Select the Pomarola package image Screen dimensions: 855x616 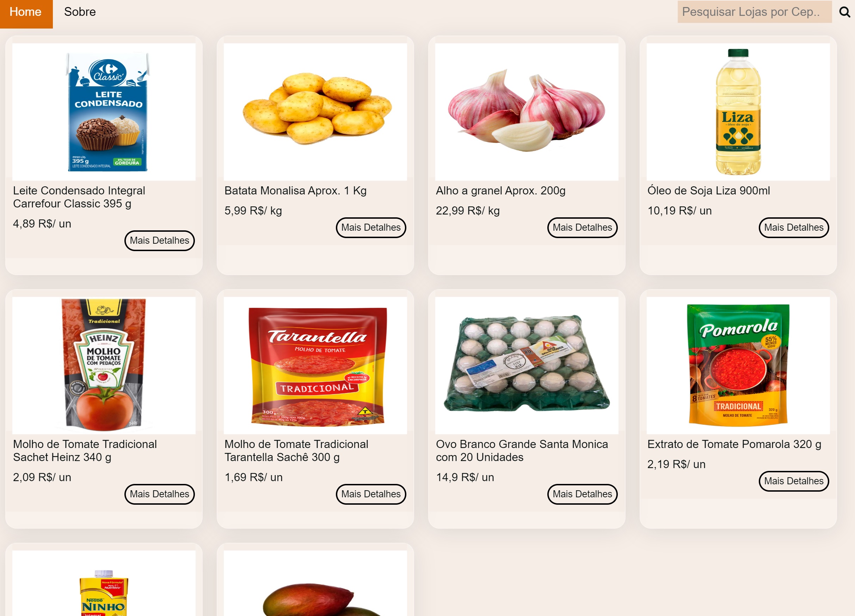(x=738, y=366)
